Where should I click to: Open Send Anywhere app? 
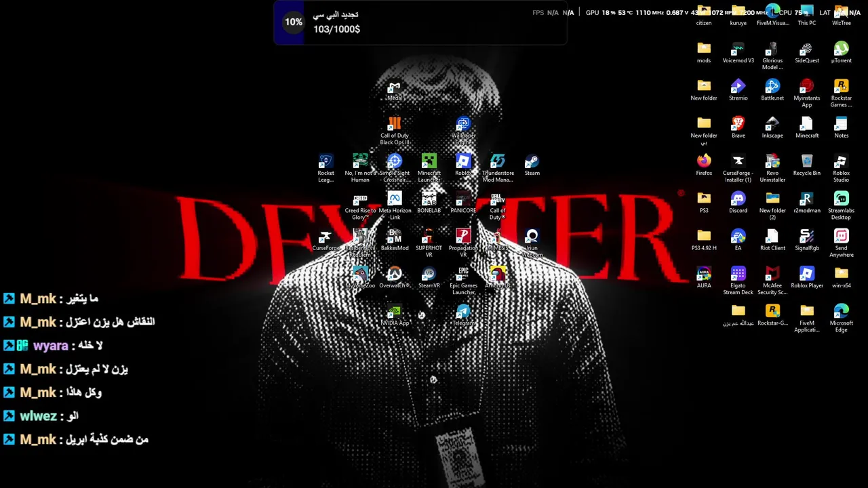click(841, 243)
